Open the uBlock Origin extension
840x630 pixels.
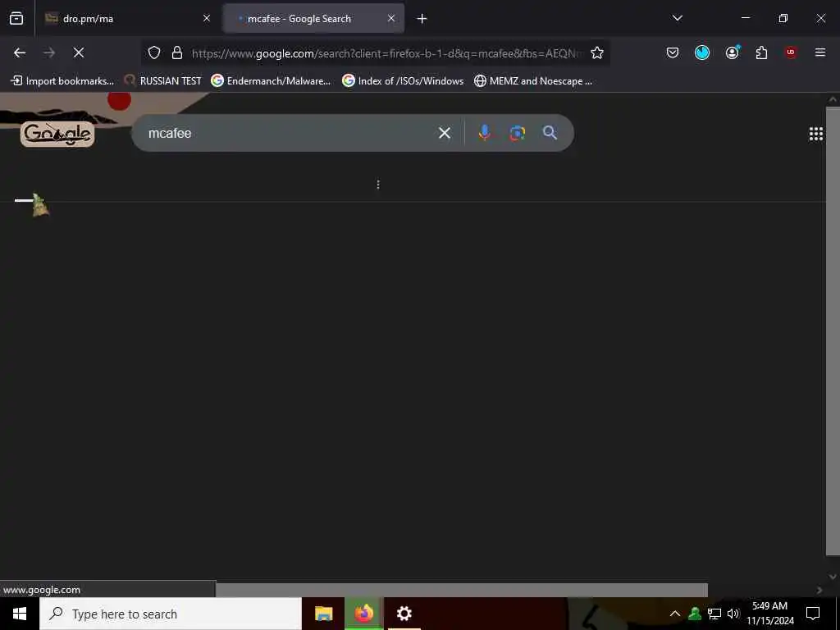pyautogui.click(x=791, y=52)
